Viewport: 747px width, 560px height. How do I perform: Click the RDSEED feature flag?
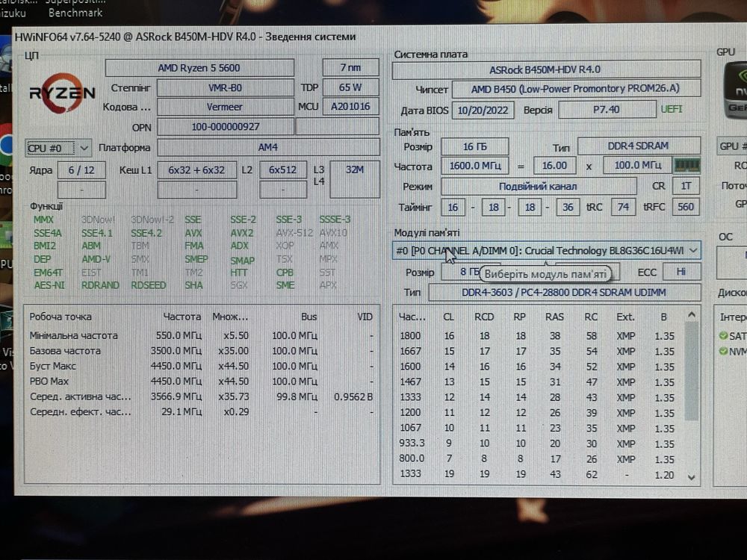[148, 285]
